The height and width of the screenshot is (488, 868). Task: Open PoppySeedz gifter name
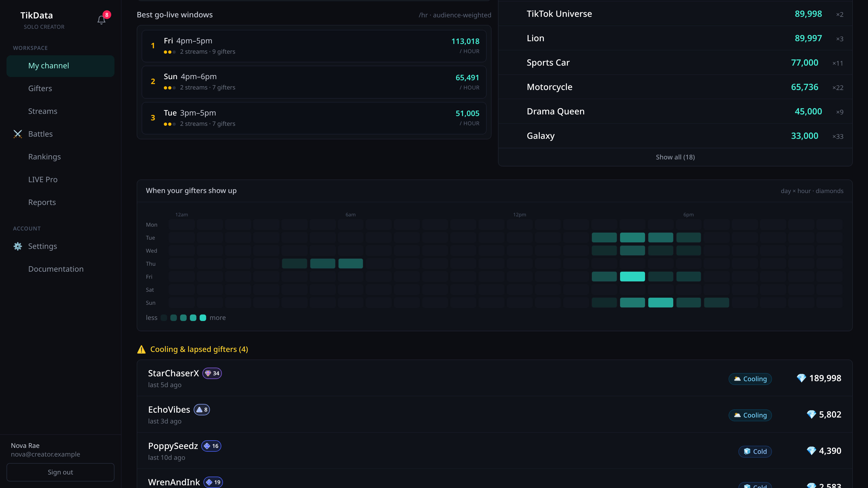click(173, 446)
